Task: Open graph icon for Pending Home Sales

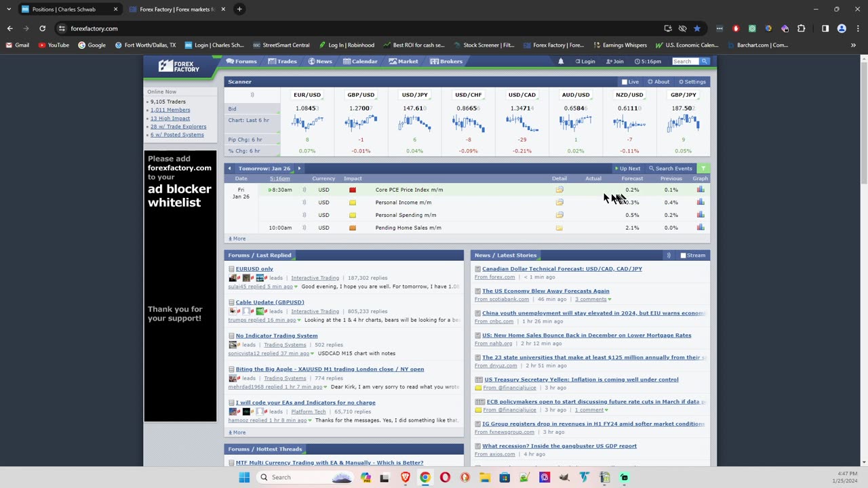Action: (701, 228)
